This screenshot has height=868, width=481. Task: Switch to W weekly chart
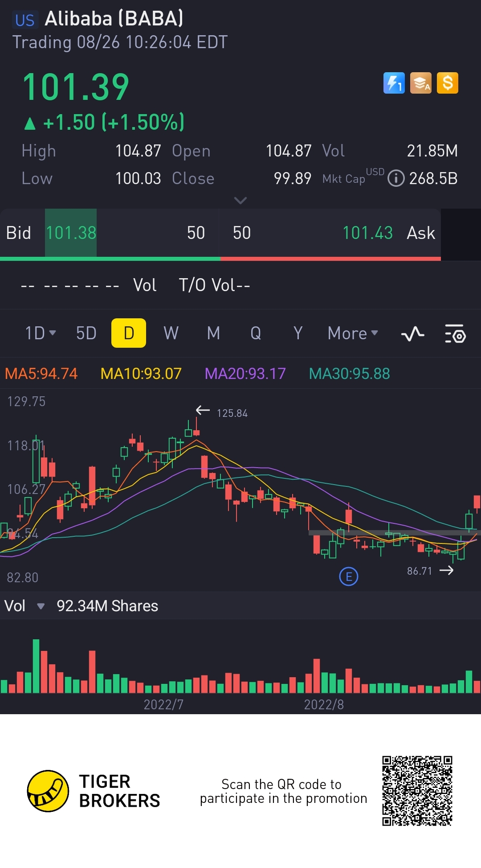[x=171, y=333]
